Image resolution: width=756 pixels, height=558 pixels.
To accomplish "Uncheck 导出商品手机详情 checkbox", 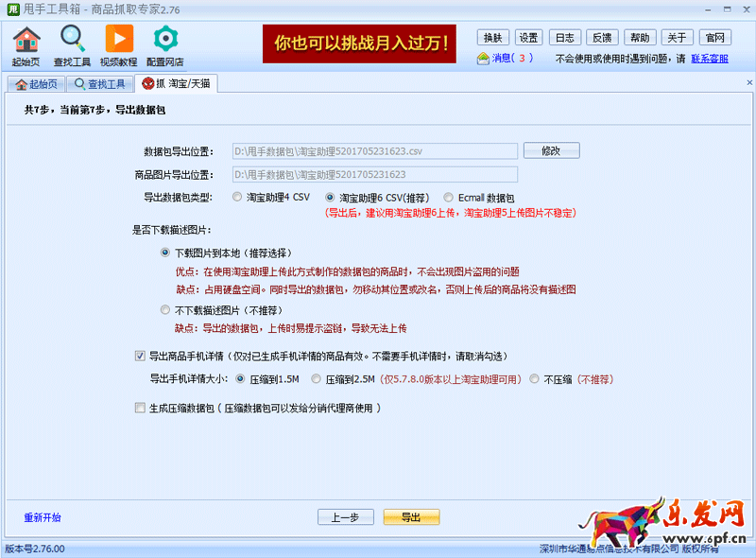I will click(141, 357).
